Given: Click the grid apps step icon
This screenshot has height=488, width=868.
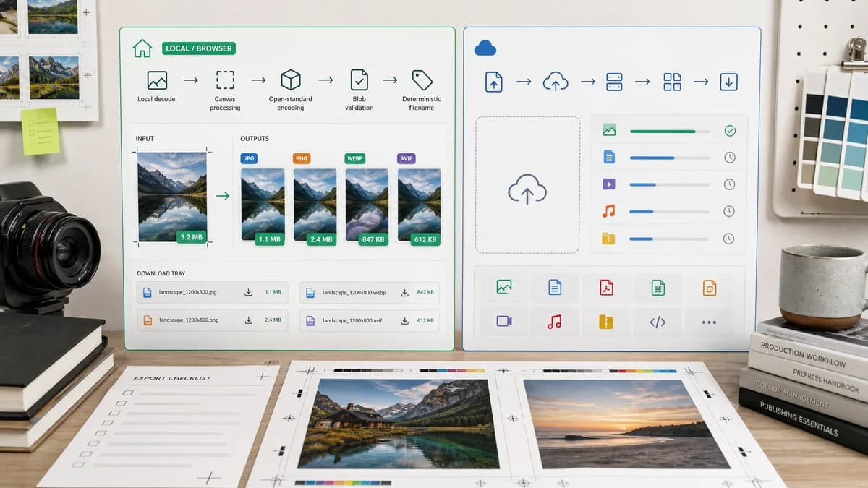Looking at the screenshot, I should click(672, 82).
